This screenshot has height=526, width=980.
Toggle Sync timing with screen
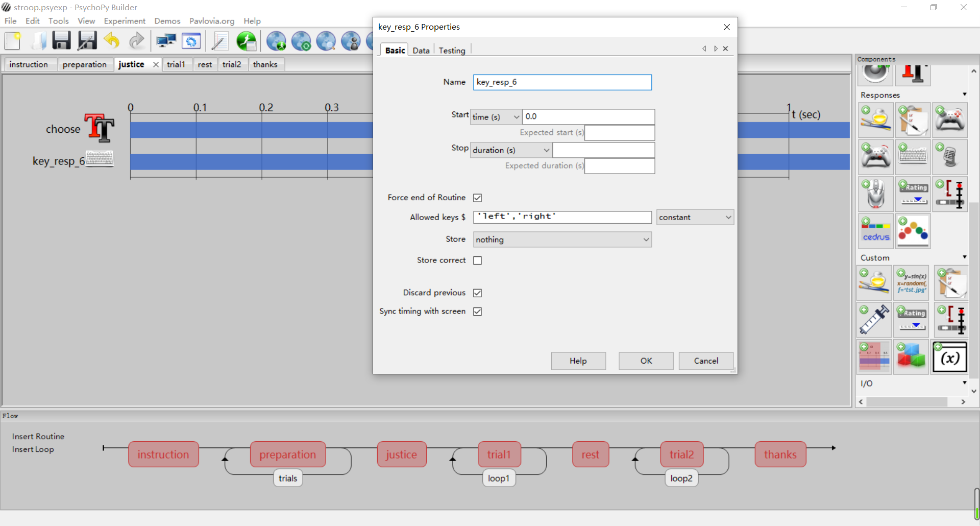point(478,312)
